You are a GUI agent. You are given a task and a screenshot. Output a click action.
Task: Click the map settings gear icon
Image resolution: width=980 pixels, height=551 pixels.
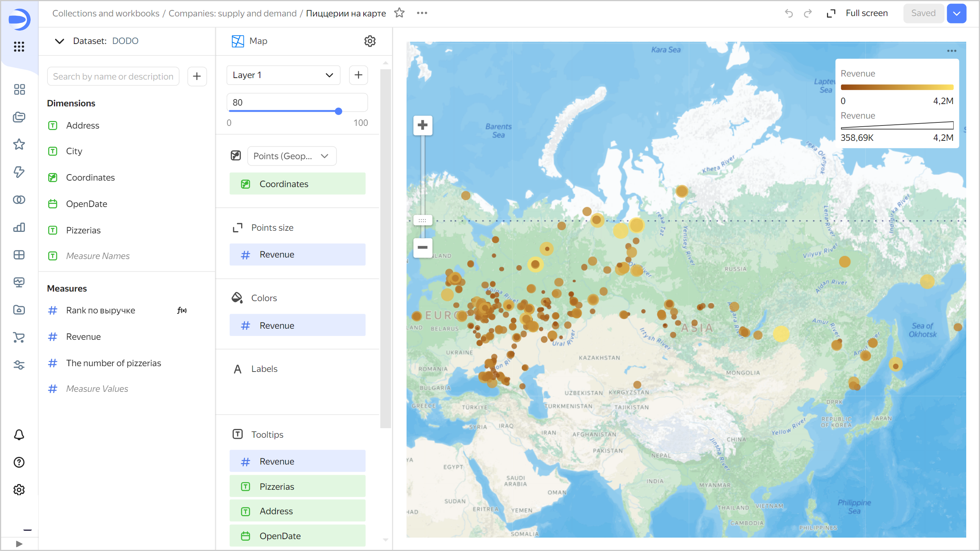click(x=369, y=41)
